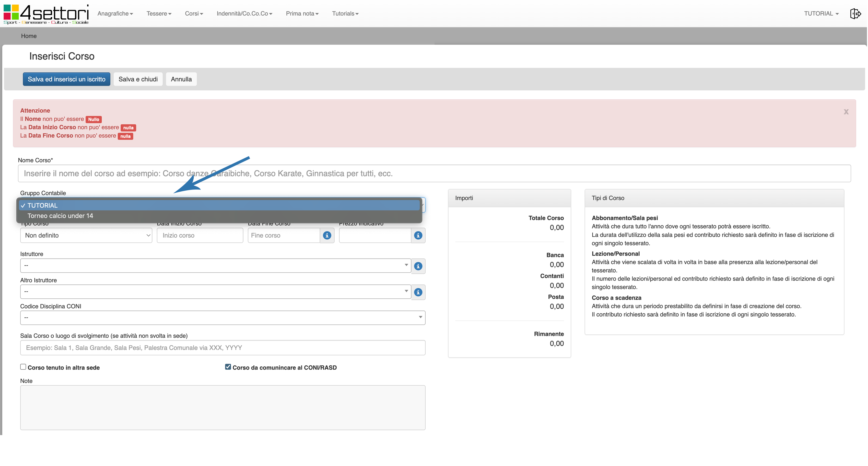This screenshot has width=868, height=466.
Task: Choose TUTORIAL in Gruppo Contabile list
Action: (x=43, y=206)
